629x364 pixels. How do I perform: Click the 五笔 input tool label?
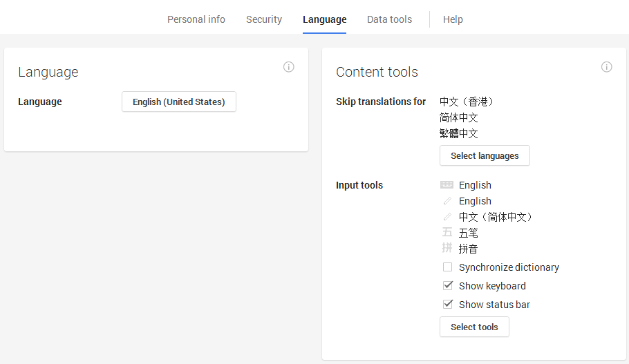tap(468, 233)
